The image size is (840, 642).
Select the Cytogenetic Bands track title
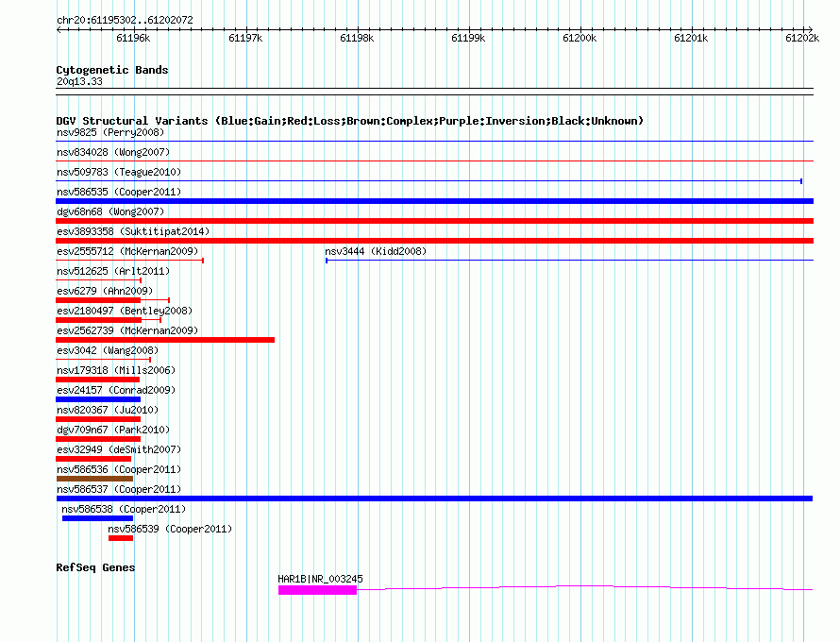click(112, 70)
